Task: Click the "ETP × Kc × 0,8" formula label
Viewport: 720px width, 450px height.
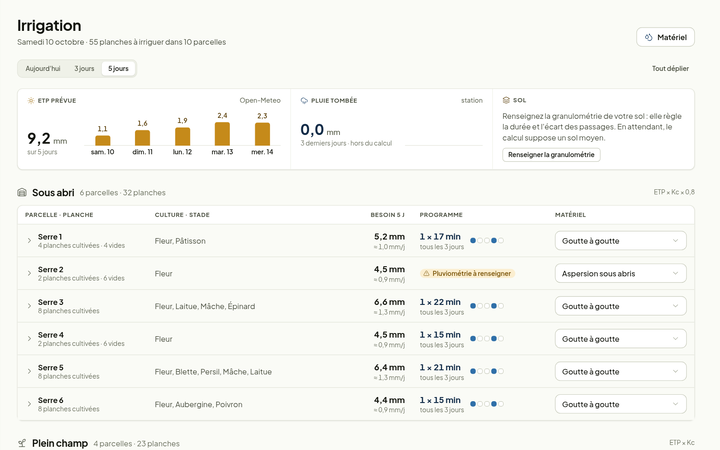Action: pyautogui.click(x=674, y=192)
